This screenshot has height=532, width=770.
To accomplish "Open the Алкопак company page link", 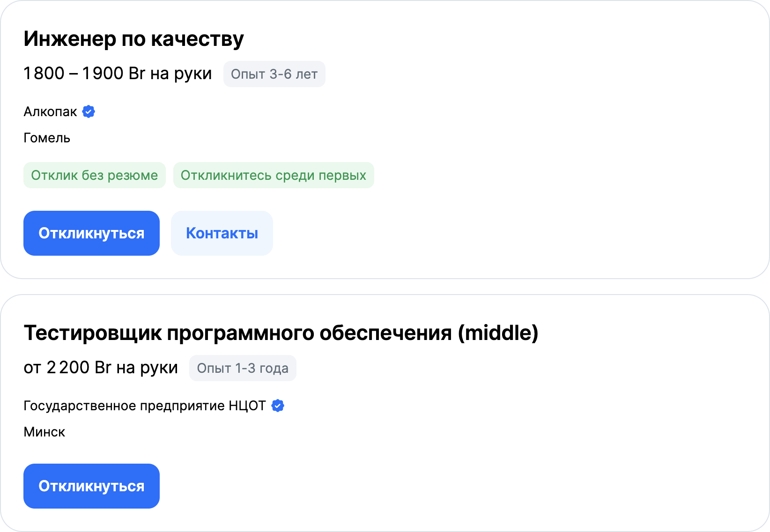I will 50,111.
